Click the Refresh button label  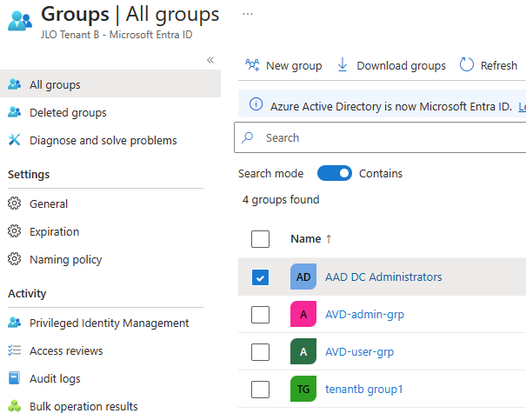click(499, 65)
